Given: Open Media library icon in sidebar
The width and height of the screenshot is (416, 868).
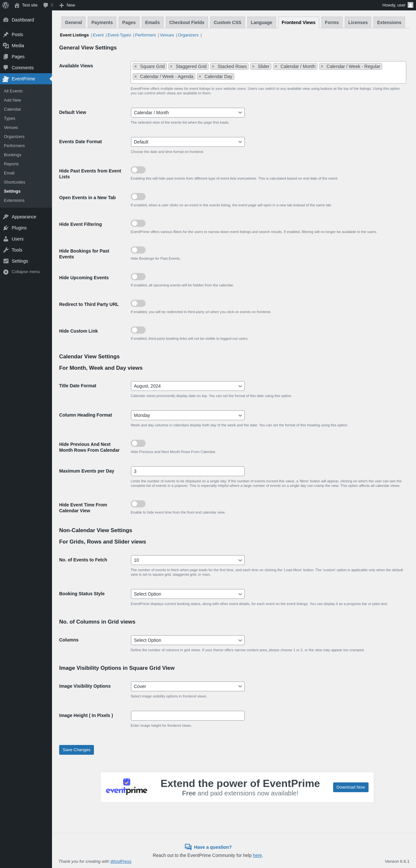Looking at the screenshot, I should [x=6, y=46].
